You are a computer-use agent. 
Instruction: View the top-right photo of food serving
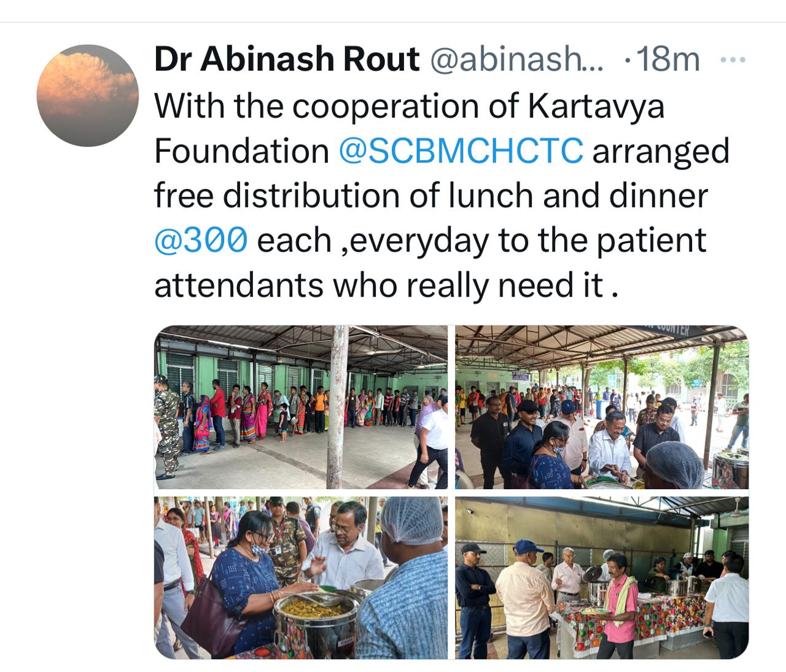click(602, 407)
